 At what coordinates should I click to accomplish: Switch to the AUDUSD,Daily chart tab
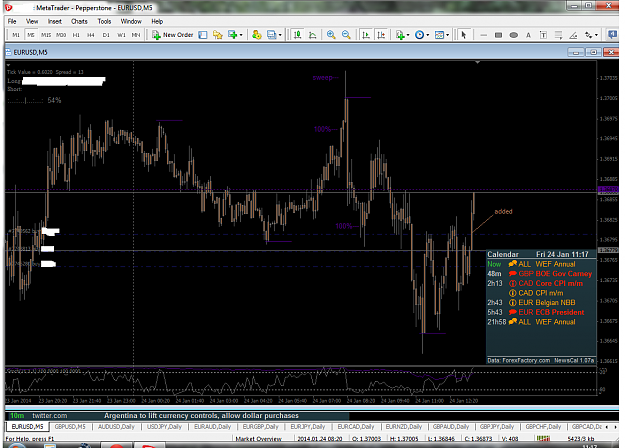116,427
